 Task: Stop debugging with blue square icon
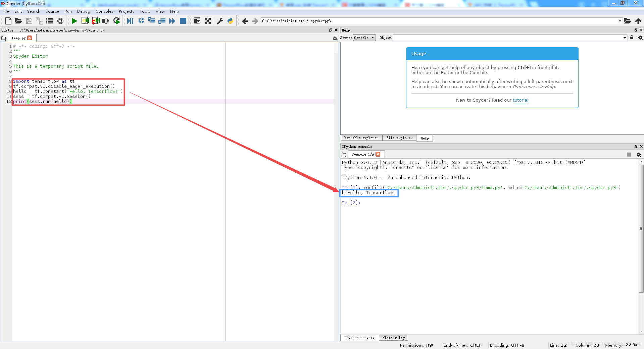coord(183,21)
